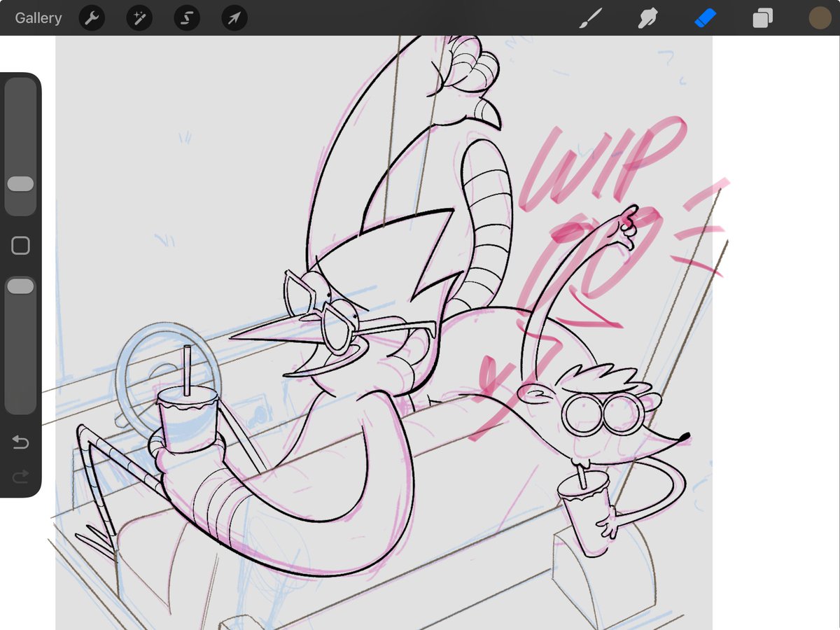Click the brush size slider handle
The height and width of the screenshot is (630, 840).
(20, 184)
